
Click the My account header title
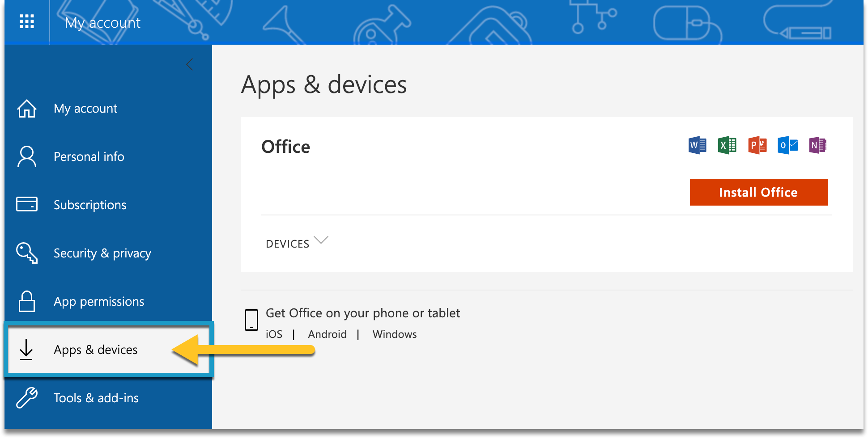[x=102, y=23]
